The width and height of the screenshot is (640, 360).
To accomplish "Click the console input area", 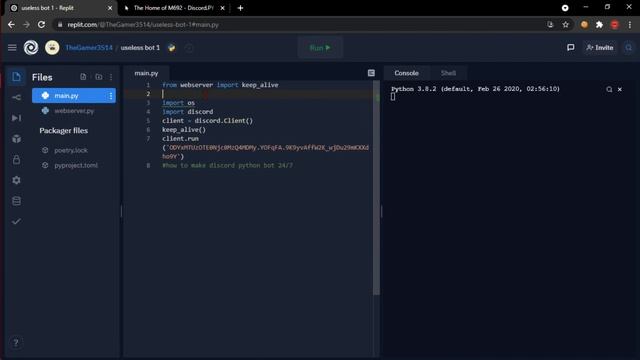I will (x=393, y=97).
